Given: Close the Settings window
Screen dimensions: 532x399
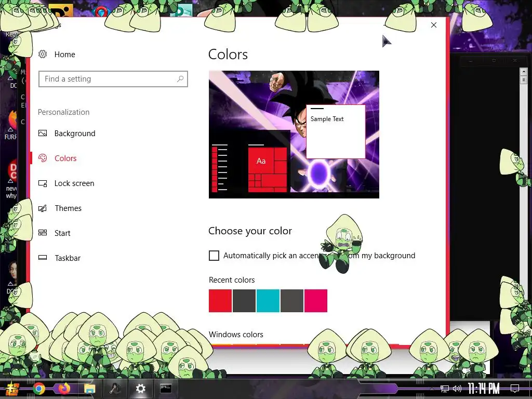Looking at the screenshot, I should click(434, 25).
